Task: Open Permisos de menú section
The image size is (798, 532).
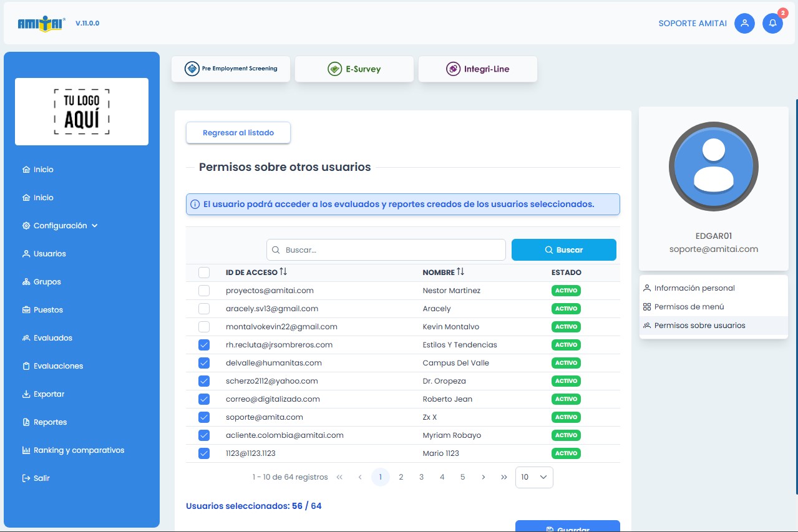Action: click(x=689, y=307)
